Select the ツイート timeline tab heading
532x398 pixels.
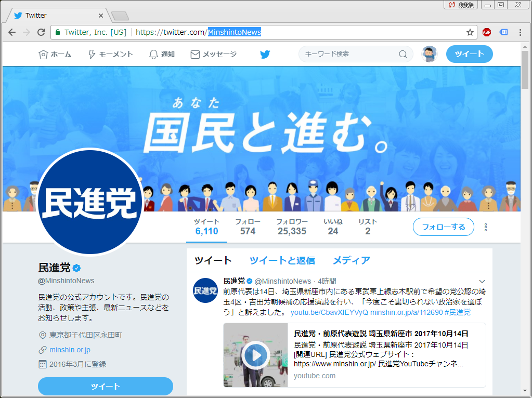[213, 260]
